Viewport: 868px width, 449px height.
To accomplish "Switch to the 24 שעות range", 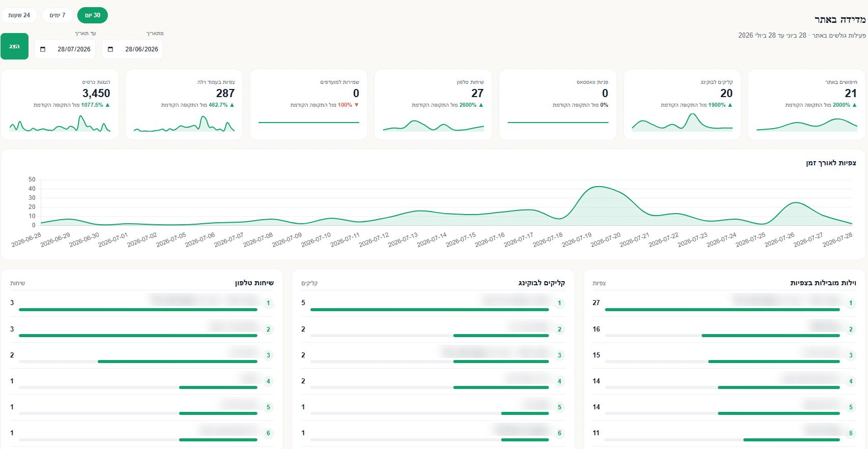I will pyautogui.click(x=19, y=15).
